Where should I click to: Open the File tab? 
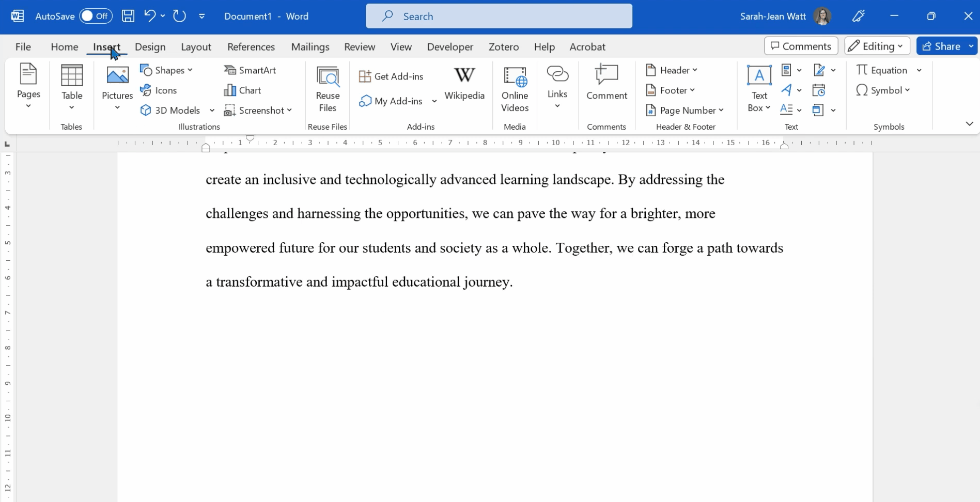click(23, 46)
